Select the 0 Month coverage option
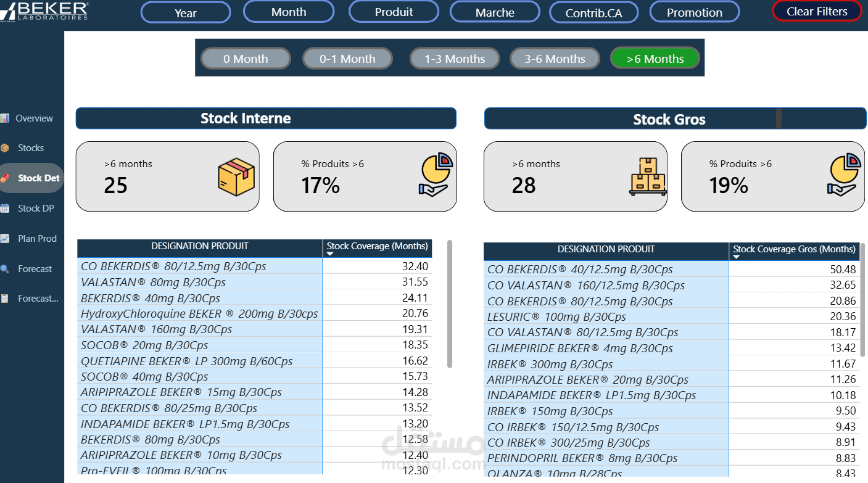868x483 pixels. tap(246, 59)
